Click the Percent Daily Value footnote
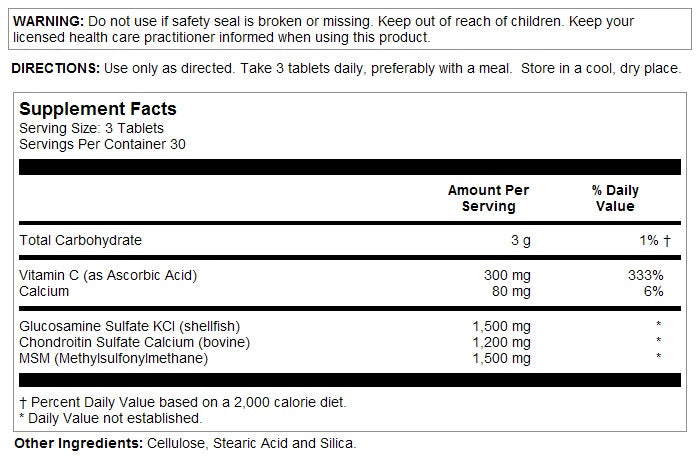 (x=183, y=402)
